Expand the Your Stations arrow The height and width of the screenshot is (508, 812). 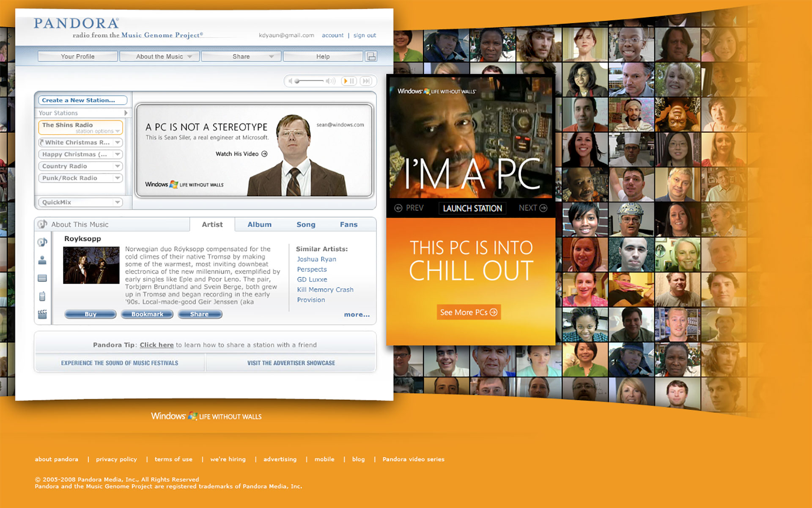click(x=126, y=113)
